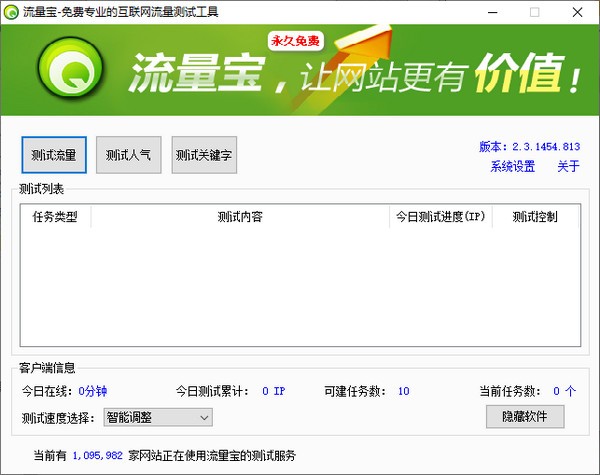Open the 关于 about link
Image resolution: width=600 pixels, height=475 pixels.
568,167
